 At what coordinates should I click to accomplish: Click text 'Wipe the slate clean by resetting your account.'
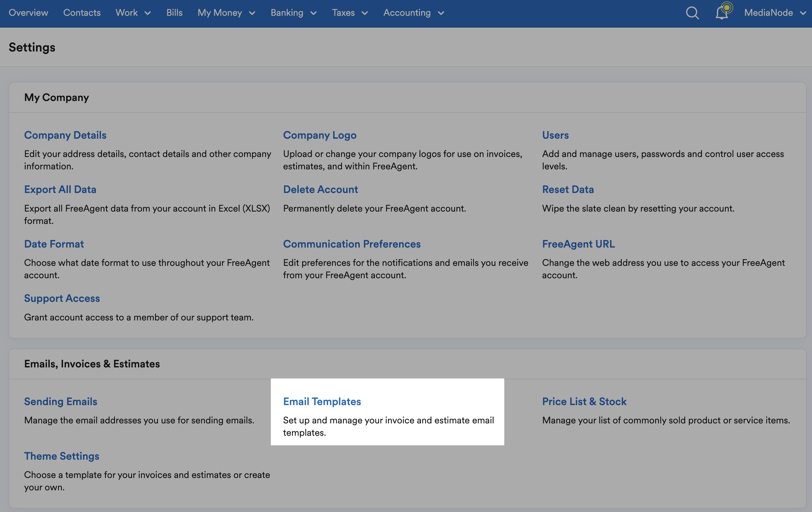638,208
